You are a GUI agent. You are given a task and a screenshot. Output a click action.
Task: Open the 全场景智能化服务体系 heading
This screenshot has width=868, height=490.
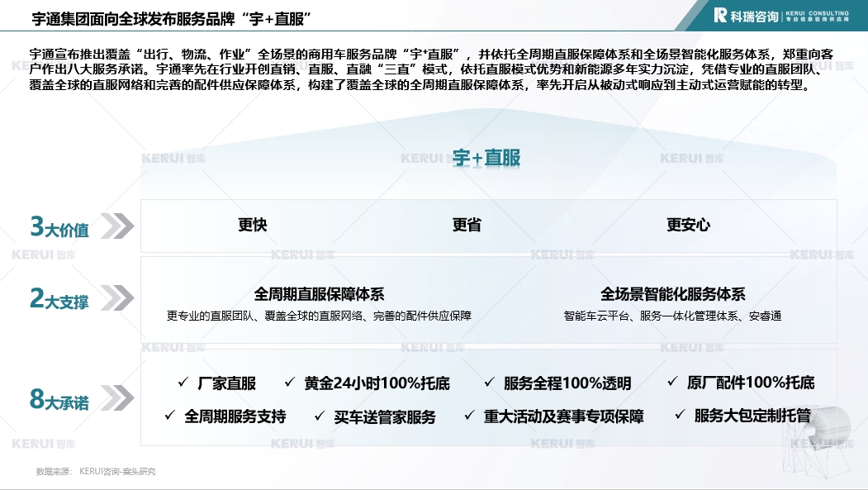[672, 294]
